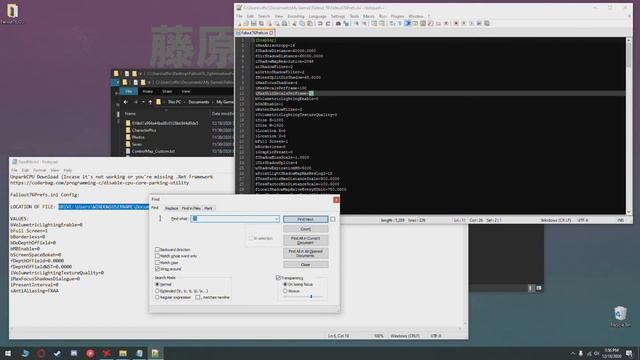Open the Find what history dropdown arrow
This screenshot has height=360, width=640.
[x=276, y=219]
